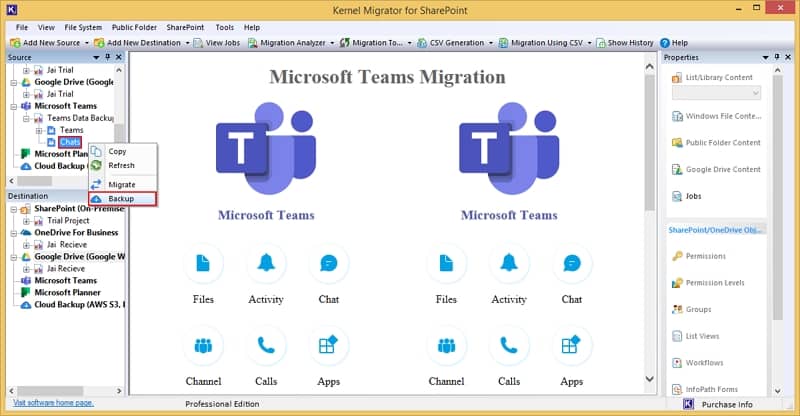Click View Jobs toolbar button
800x416 pixels.
point(217,43)
